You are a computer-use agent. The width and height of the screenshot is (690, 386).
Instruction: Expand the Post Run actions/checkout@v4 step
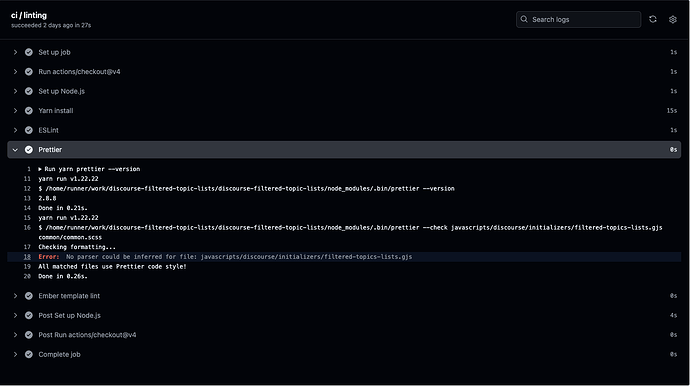(x=15, y=335)
